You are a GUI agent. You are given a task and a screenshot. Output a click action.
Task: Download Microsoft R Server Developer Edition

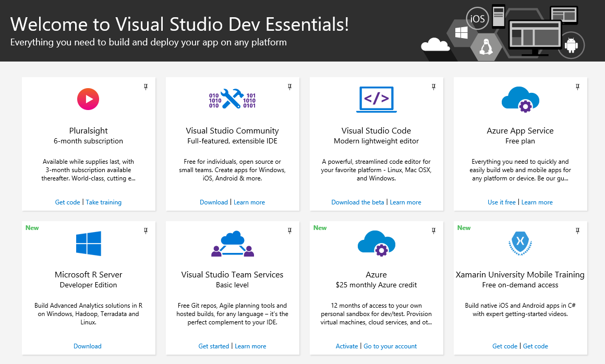(88, 346)
